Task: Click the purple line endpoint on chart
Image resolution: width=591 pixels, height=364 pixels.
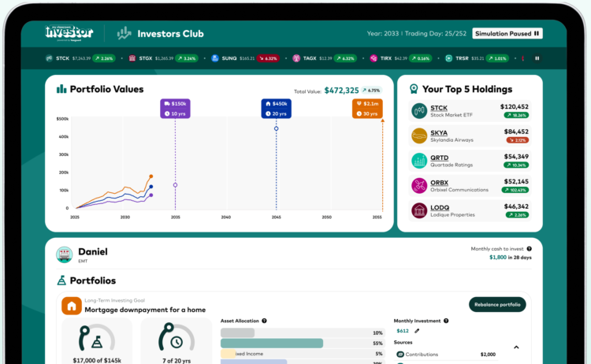Action: tap(151, 195)
